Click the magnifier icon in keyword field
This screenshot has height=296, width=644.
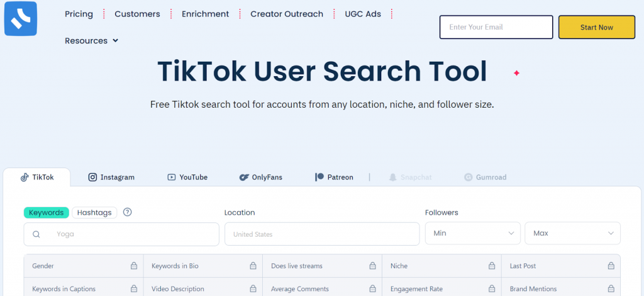tap(36, 234)
